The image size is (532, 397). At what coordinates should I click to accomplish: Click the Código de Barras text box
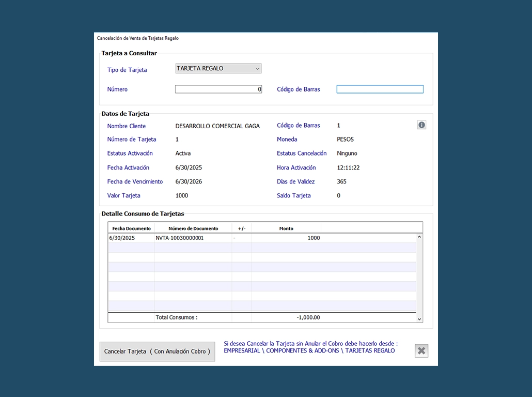coord(380,89)
